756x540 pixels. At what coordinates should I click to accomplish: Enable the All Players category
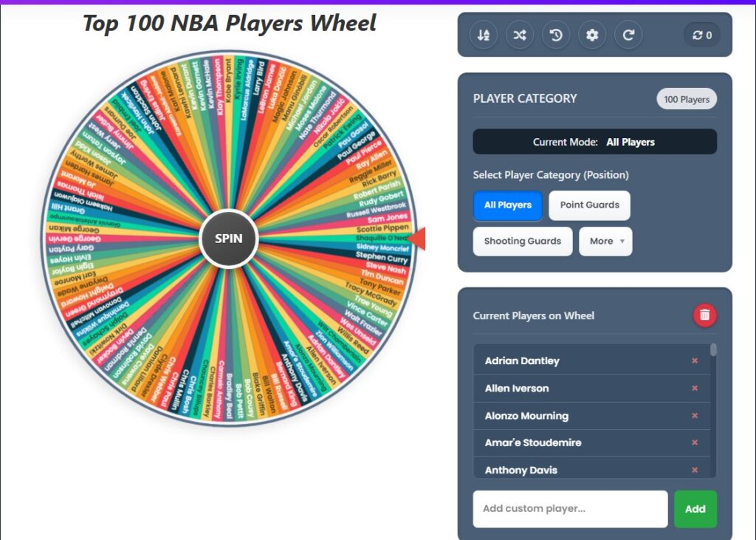click(x=507, y=205)
